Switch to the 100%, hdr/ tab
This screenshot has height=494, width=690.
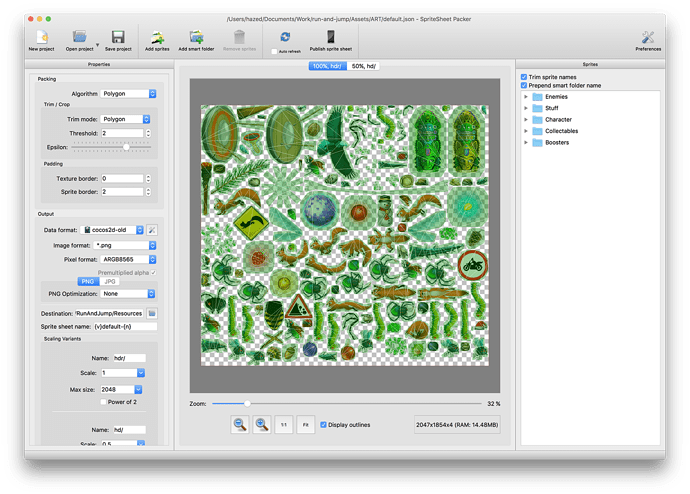point(327,66)
